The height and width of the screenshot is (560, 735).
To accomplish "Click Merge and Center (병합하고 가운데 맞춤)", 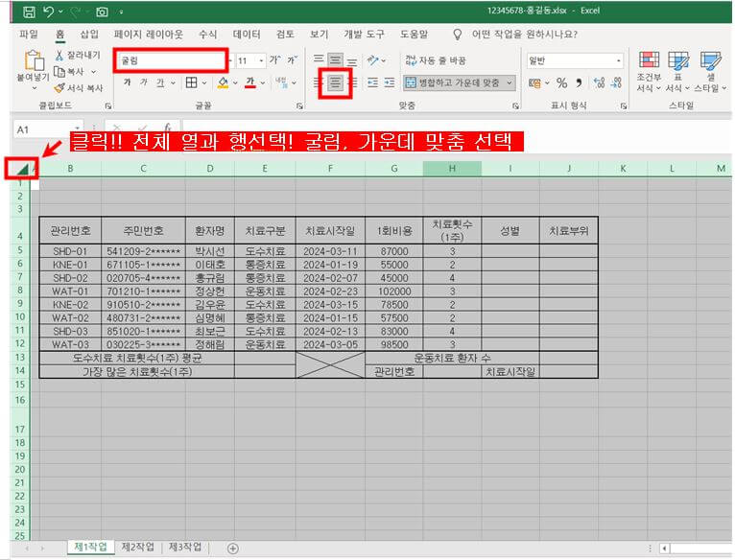I will pyautogui.click(x=452, y=83).
